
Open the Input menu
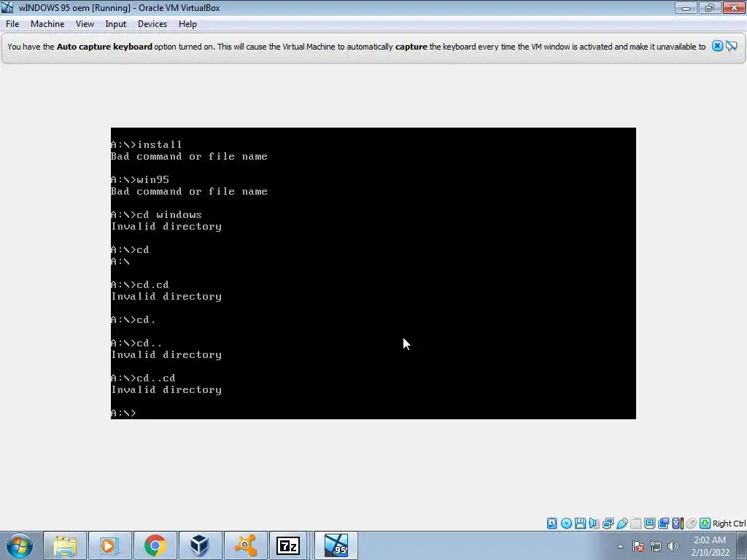coord(116,24)
